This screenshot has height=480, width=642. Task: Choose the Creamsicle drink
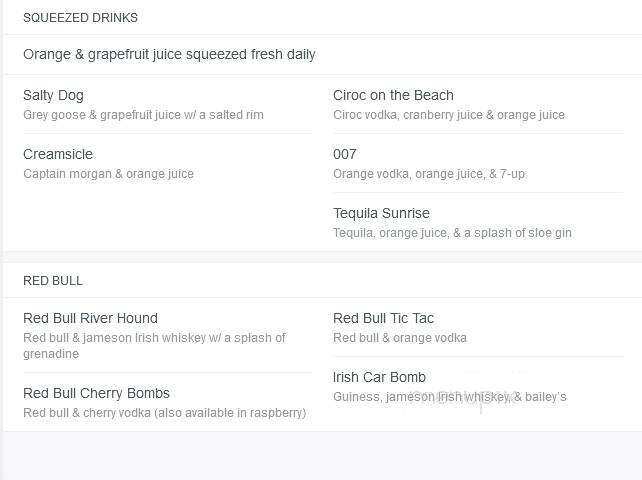point(58,154)
